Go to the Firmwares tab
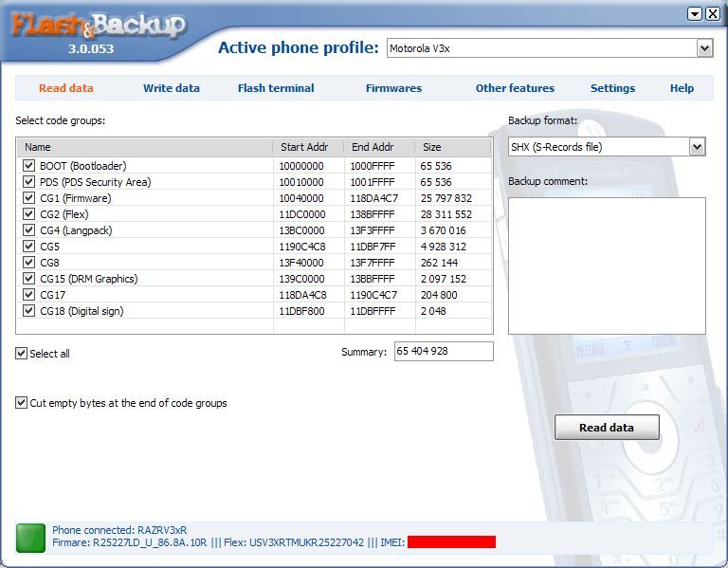Image resolution: width=728 pixels, height=568 pixels. point(393,88)
